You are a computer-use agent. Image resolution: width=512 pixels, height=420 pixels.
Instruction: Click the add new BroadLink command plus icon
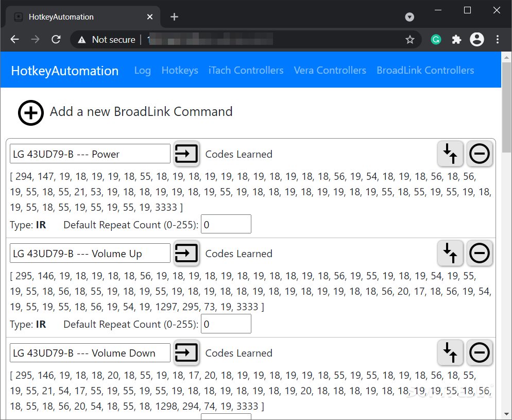pyautogui.click(x=31, y=113)
